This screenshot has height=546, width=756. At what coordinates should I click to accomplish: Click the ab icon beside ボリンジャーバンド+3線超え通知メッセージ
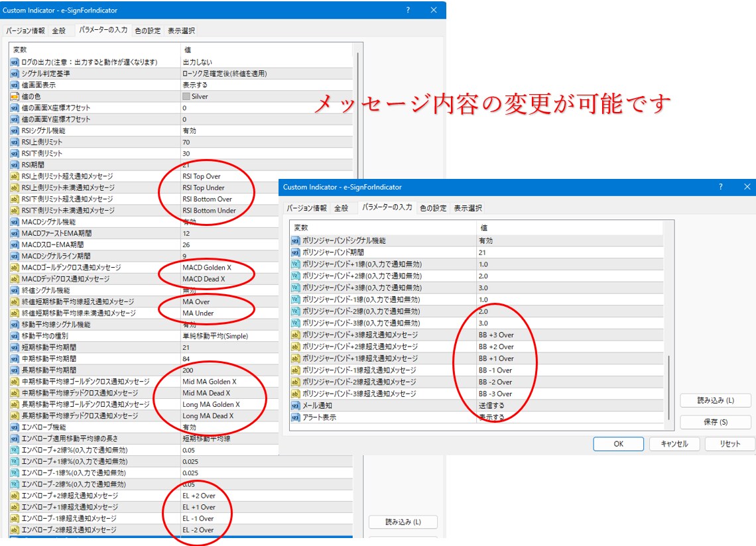[295, 335]
